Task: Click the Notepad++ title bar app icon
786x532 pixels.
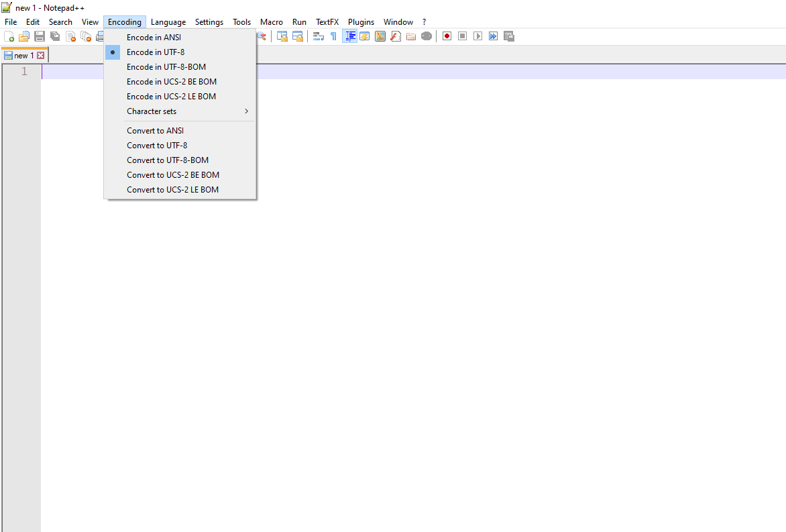Action: [7, 7]
